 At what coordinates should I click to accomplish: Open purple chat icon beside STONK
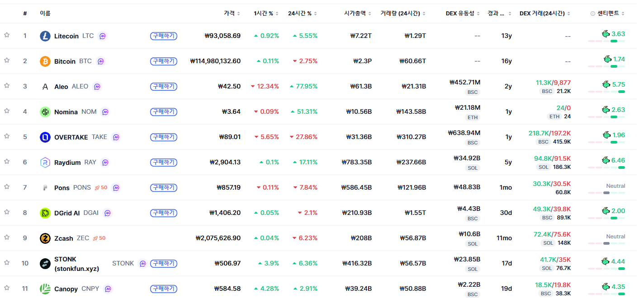pyautogui.click(x=143, y=263)
